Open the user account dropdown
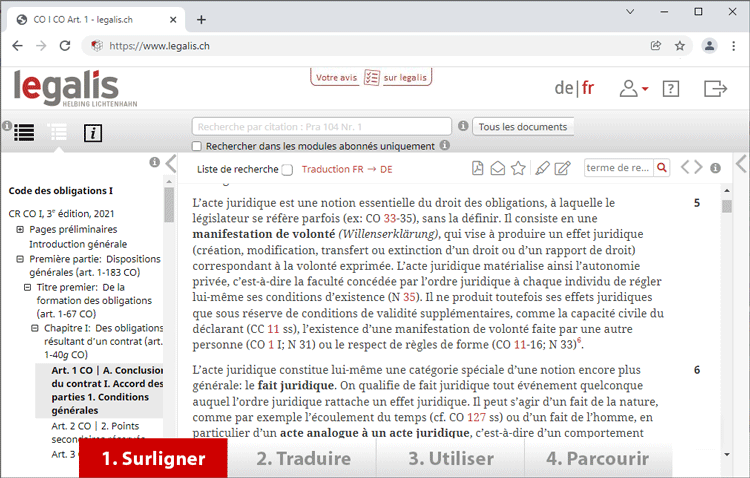 point(633,88)
